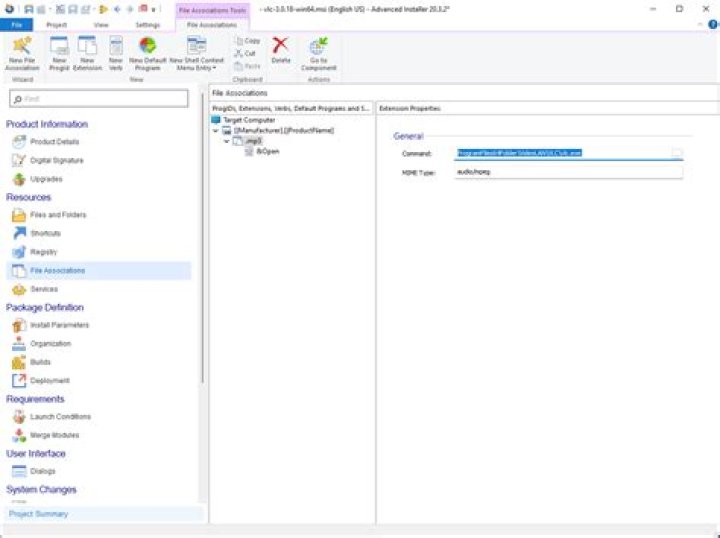Open Dialogs page
Image resolution: width=720 pixels, height=538 pixels.
(x=42, y=471)
